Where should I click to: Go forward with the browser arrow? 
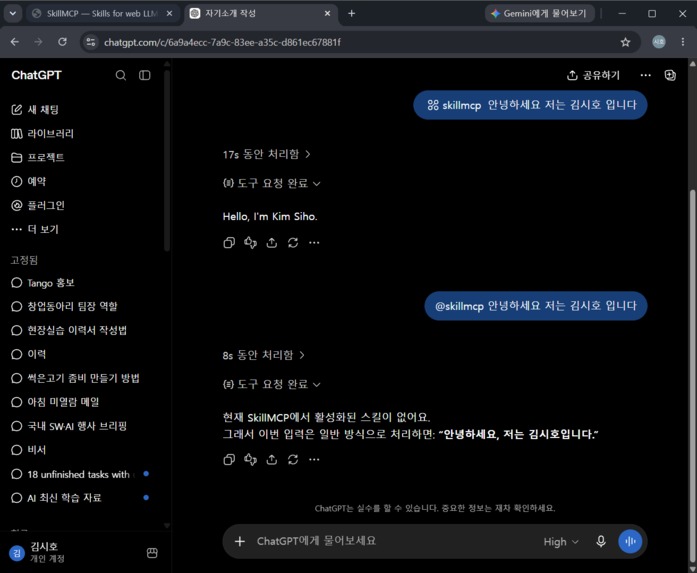coord(39,42)
